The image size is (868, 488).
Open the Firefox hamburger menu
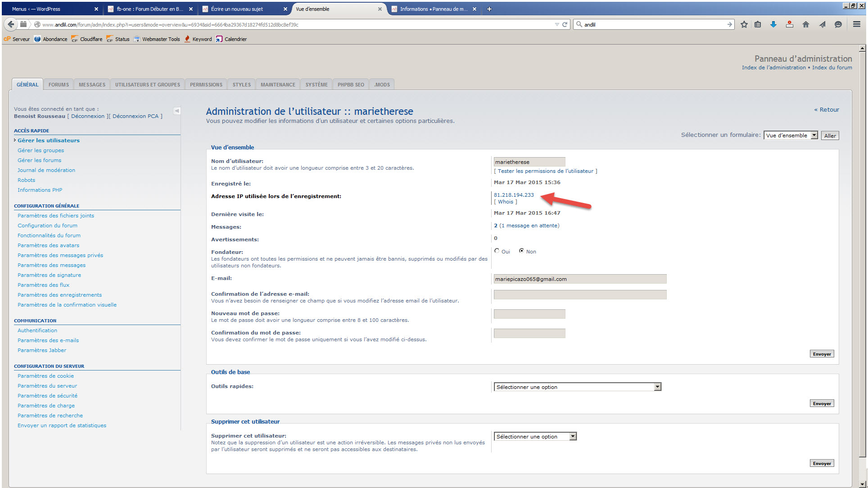pos(856,24)
